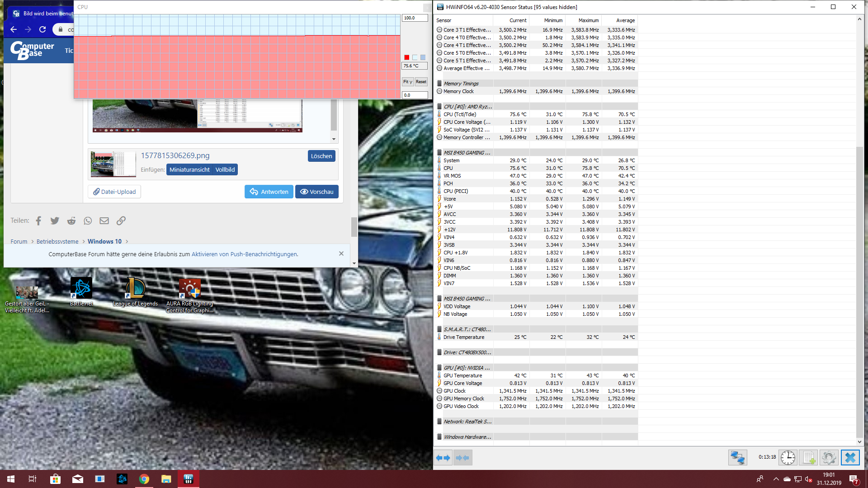Share via Reddit icon

pos(71,221)
